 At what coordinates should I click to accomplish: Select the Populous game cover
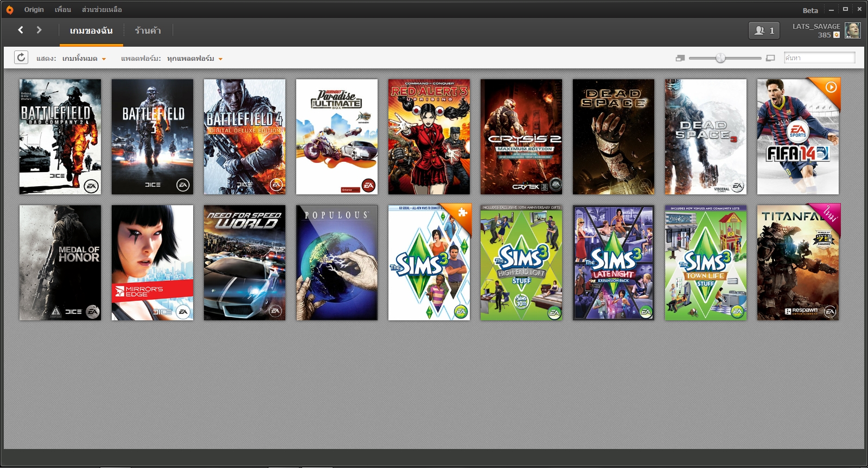click(x=337, y=263)
